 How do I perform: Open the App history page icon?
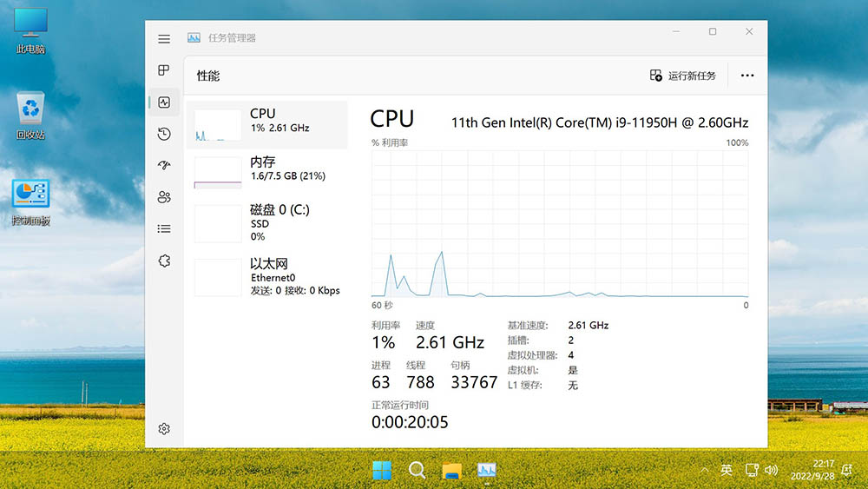164,134
